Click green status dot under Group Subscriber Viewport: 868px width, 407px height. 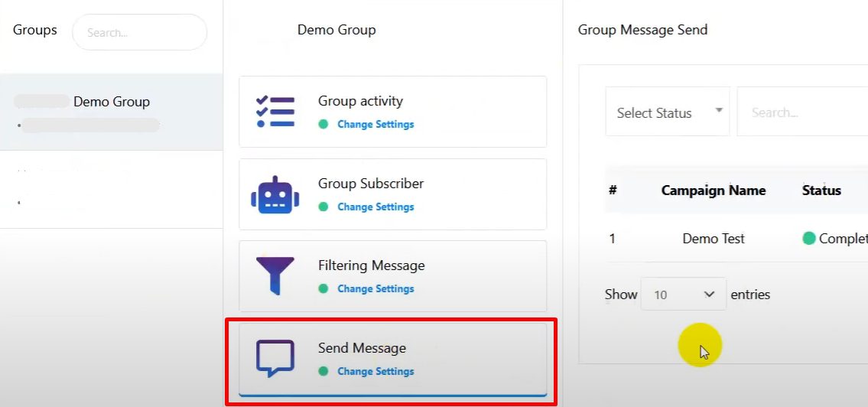323,207
